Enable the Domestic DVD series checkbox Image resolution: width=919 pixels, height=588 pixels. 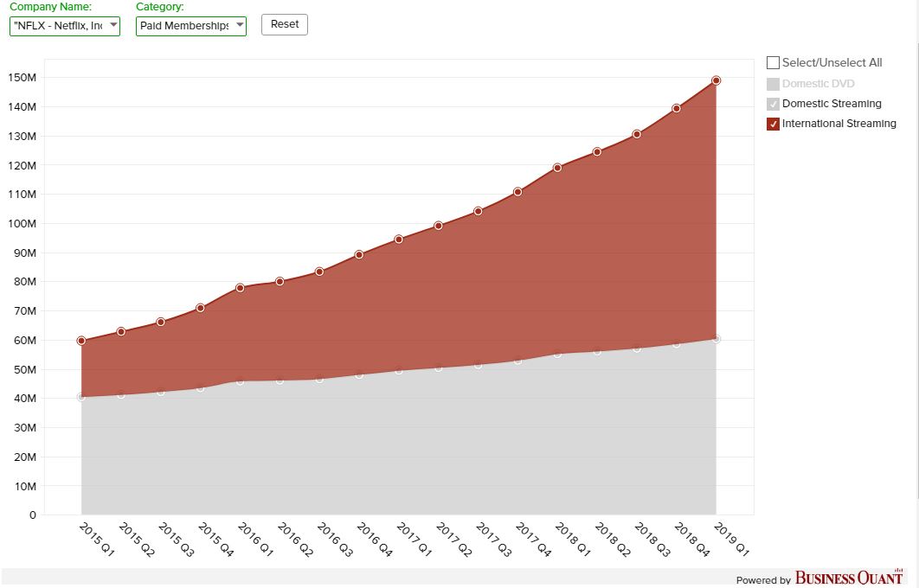click(773, 84)
